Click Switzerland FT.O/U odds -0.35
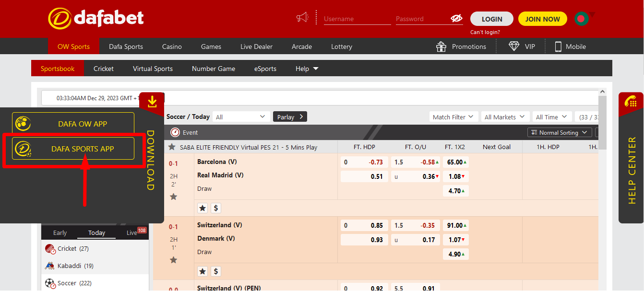This screenshot has width=644, height=291. (x=416, y=225)
